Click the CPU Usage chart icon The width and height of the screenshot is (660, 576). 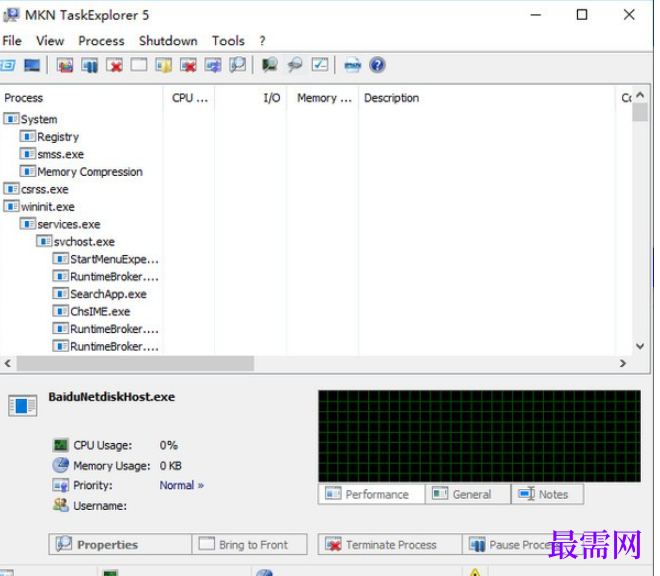tap(61, 445)
